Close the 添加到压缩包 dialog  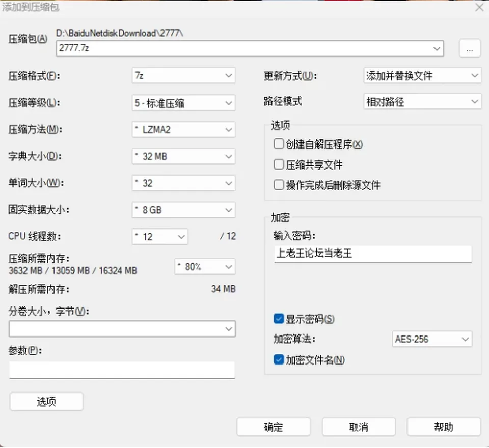pyautogui.click(x=479, y=7)
